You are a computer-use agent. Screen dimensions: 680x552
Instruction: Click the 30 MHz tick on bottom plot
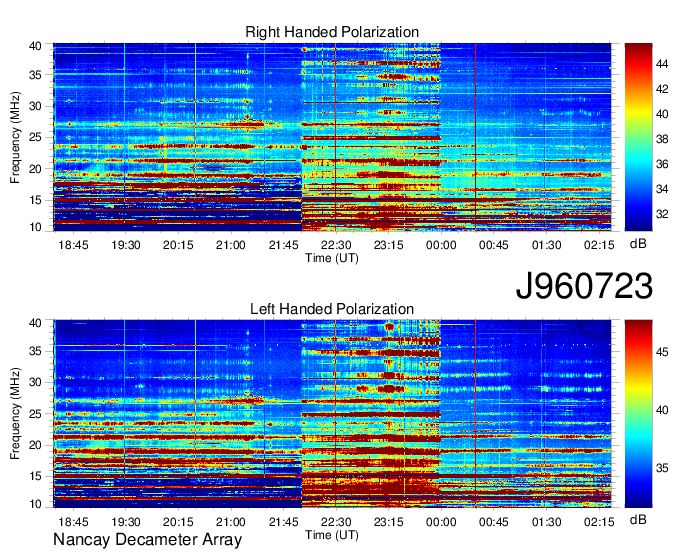point(35,382)
